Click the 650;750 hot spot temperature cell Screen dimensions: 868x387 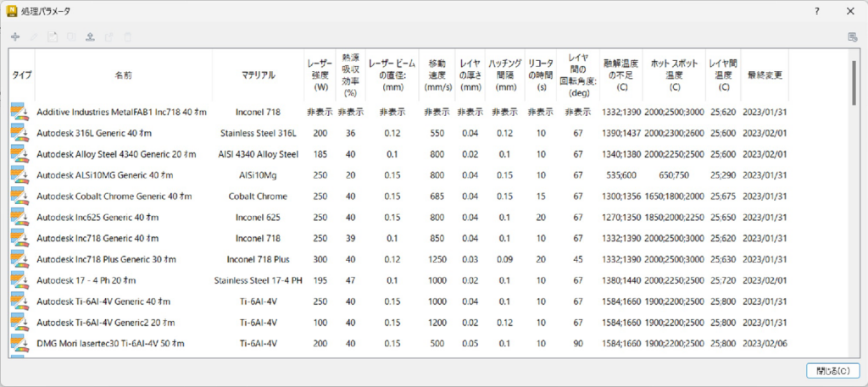(674, 175)
